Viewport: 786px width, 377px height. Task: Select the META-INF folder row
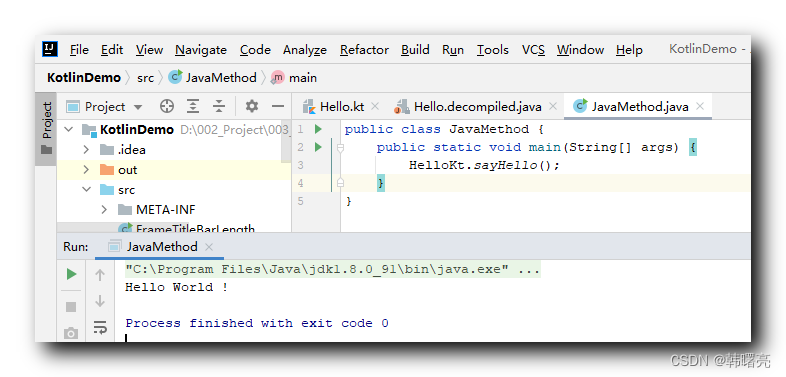coord(174,210)
